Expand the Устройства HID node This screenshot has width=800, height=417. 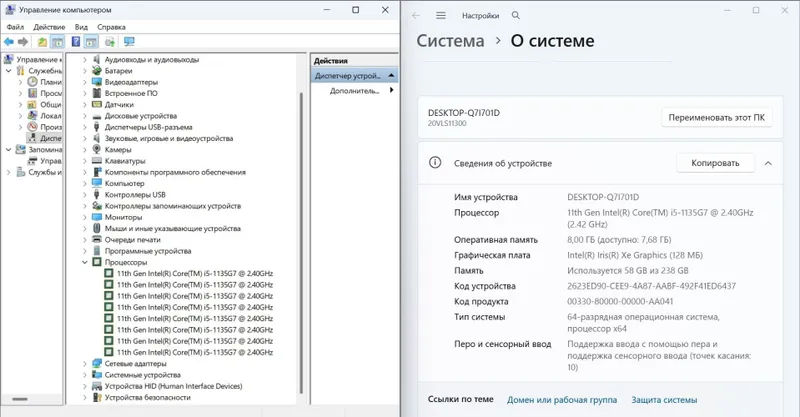[x=85, y=386]
